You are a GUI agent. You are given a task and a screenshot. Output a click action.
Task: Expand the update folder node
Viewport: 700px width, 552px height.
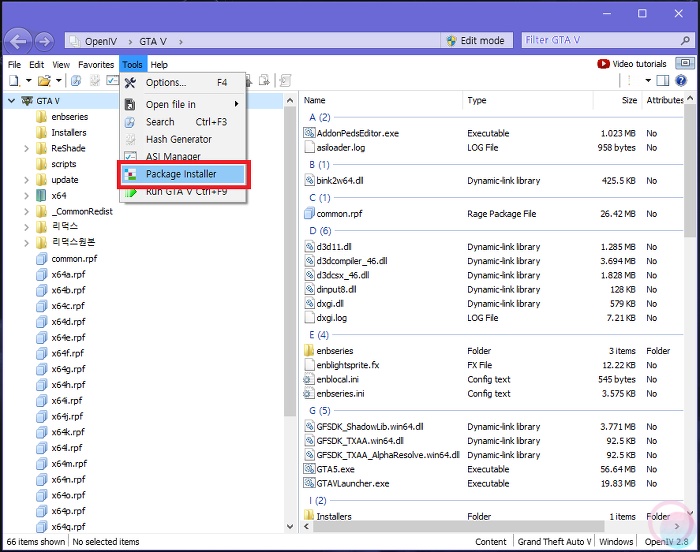click(26, 180)
